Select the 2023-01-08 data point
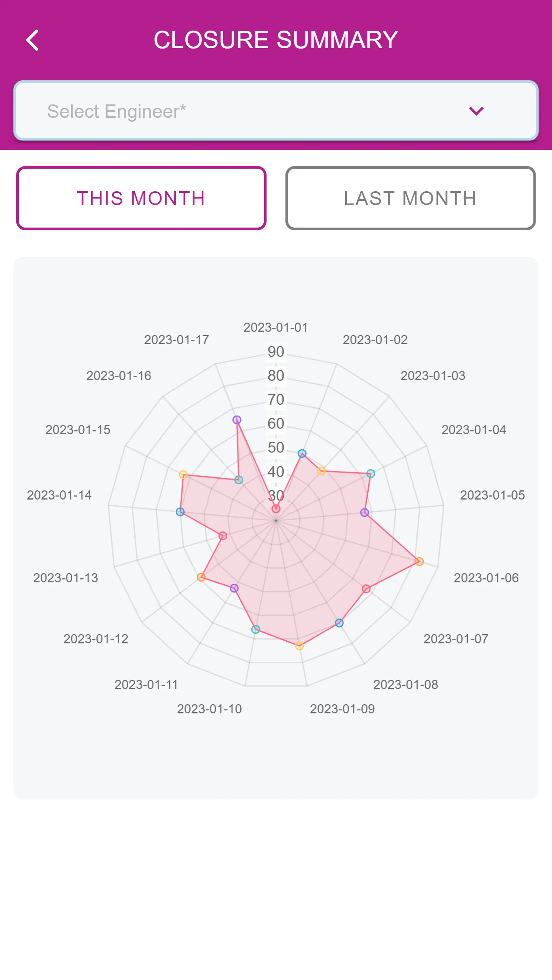 pyautogui.click(x=339, y=623)
